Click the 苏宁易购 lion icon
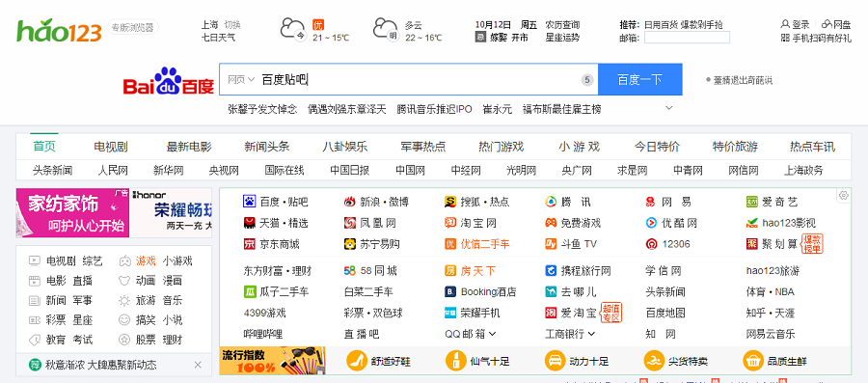The width and height of the screenshot is (868, 383). point(350,244)
